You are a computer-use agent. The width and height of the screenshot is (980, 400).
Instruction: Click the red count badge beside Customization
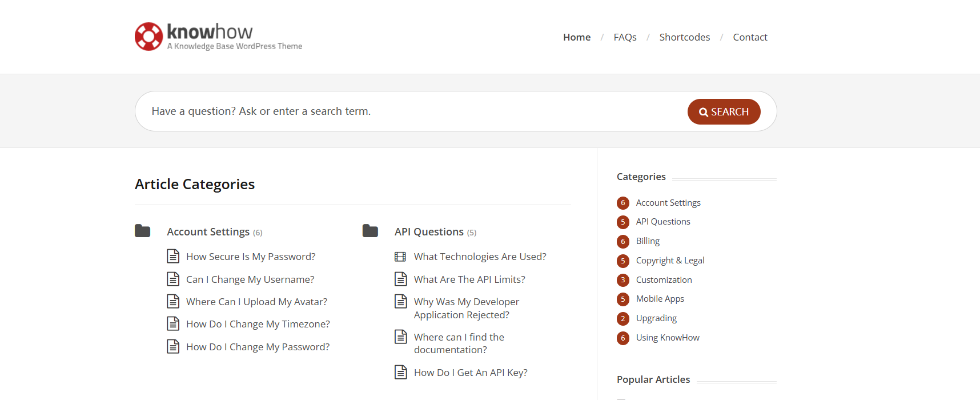pyautogui.click(x=623, y=280)
